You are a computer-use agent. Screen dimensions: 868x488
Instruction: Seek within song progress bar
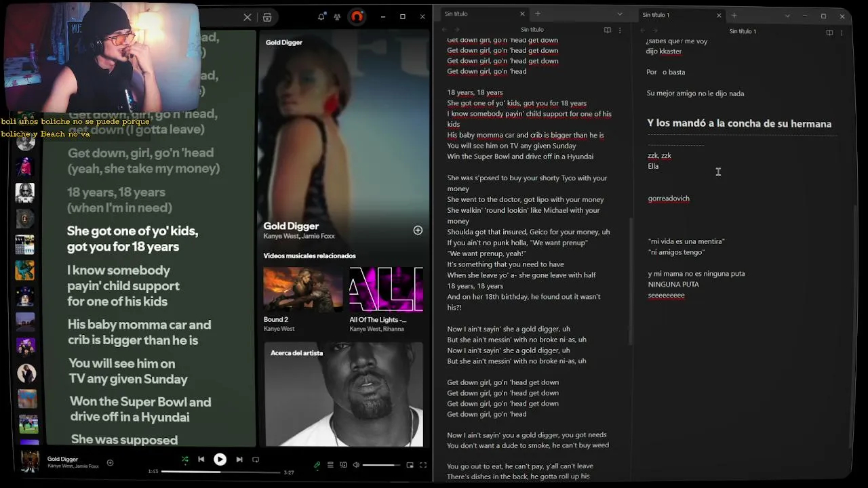coord(220,472)
